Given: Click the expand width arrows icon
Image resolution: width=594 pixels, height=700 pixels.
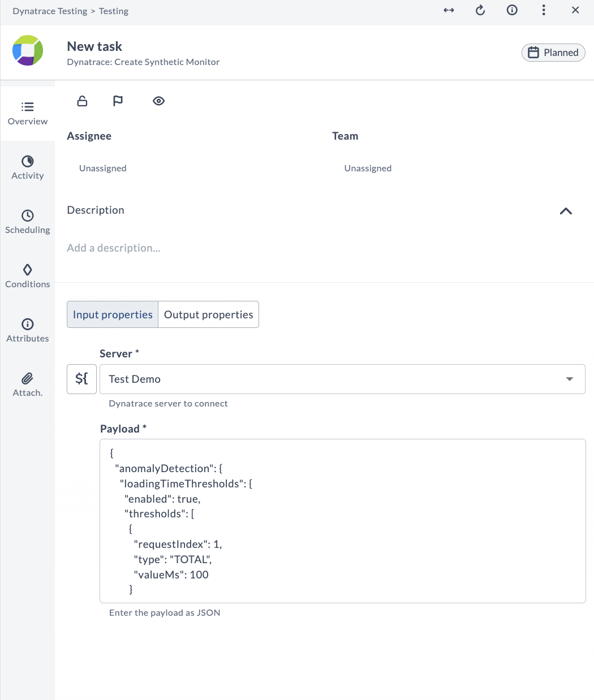Looking at the screenshot, I should tap(449, 10).
